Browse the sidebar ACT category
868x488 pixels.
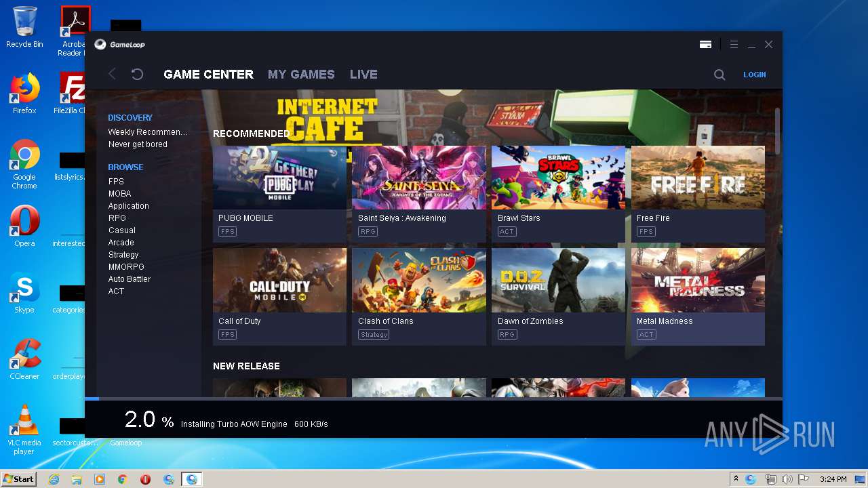click(x=116, y=291)
